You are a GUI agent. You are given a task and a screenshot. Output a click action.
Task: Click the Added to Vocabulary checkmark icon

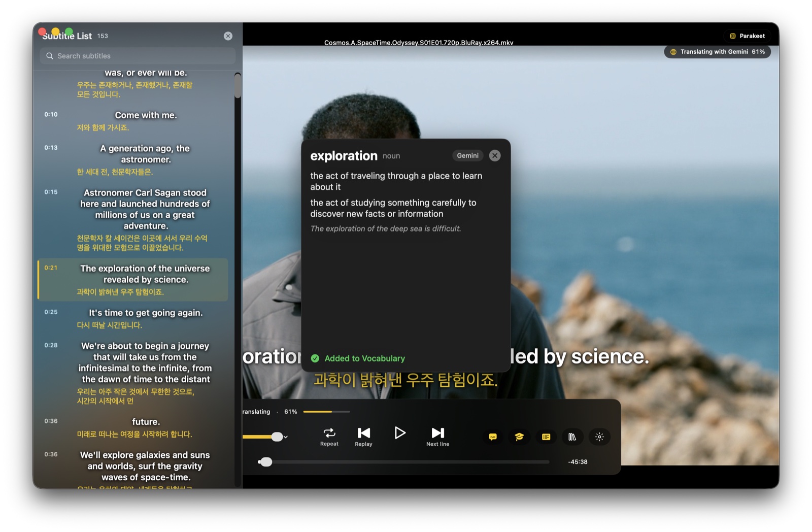[x=315, y=358]
